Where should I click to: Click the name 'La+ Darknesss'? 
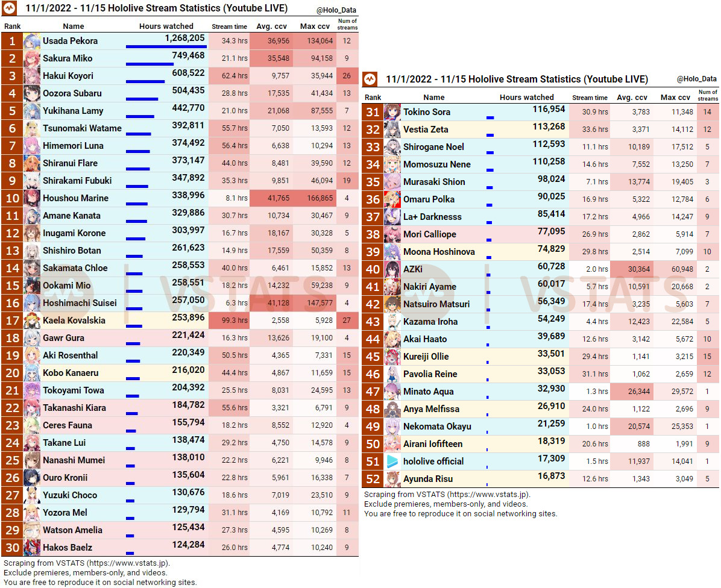tap(432, 217)
